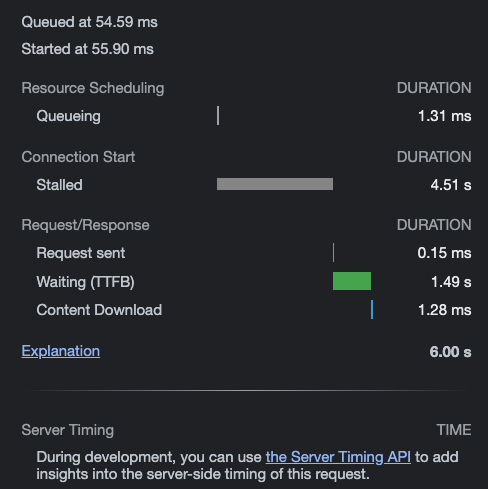Click the Server Timing section header
This screenshot has height=489, width=488.
point(68,430)
